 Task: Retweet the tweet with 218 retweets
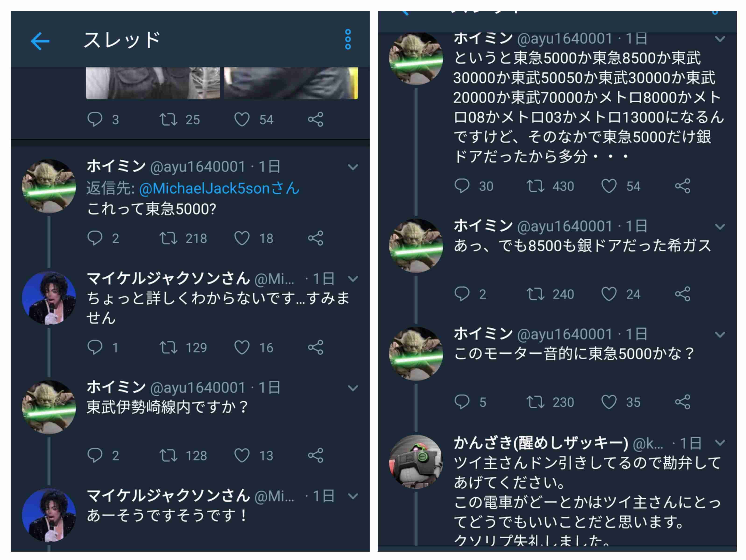click(x=168, y=238)
